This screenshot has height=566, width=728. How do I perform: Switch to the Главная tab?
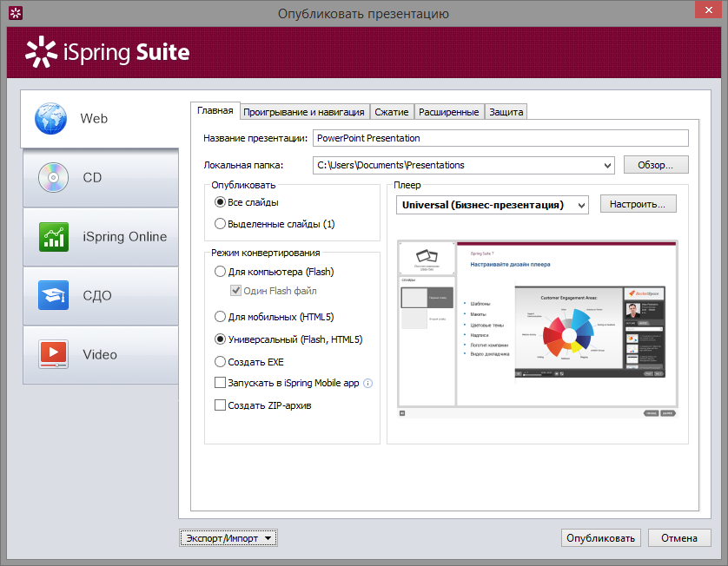[x=215, y=111]
